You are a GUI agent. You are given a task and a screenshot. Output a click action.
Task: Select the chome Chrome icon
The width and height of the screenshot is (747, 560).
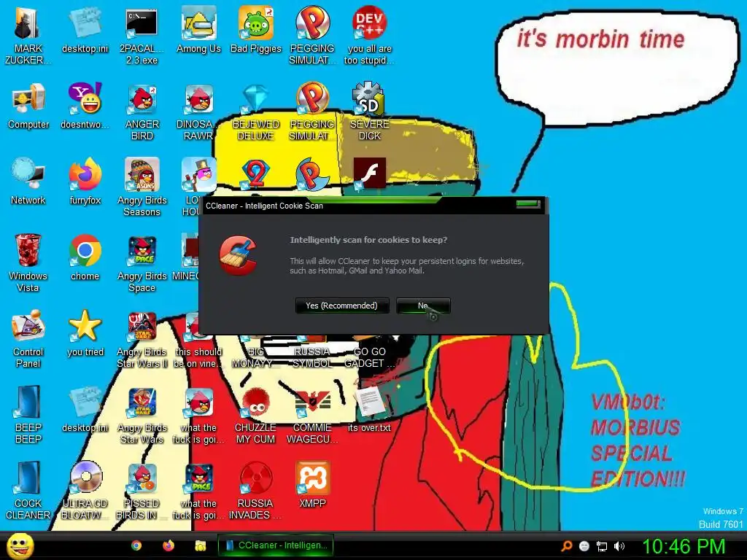tap(85, 257)
